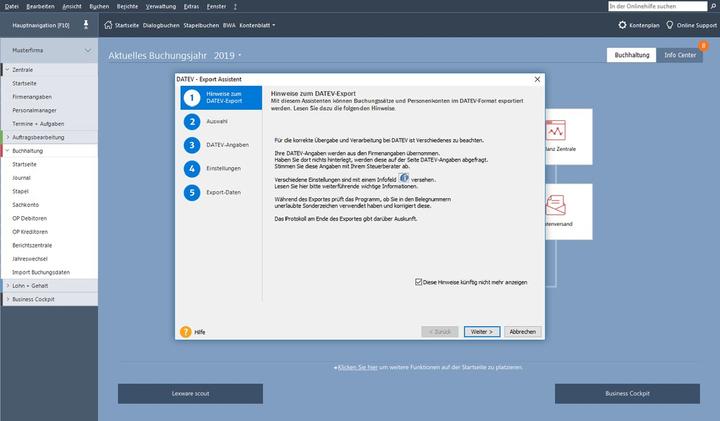Open Startseite under Zentrale

tap(24, 83)
